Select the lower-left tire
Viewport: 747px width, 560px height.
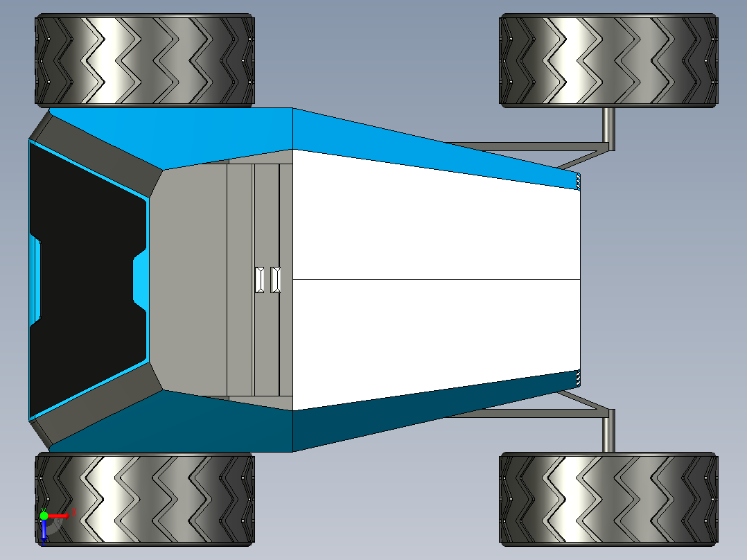(x=145, y=499)
